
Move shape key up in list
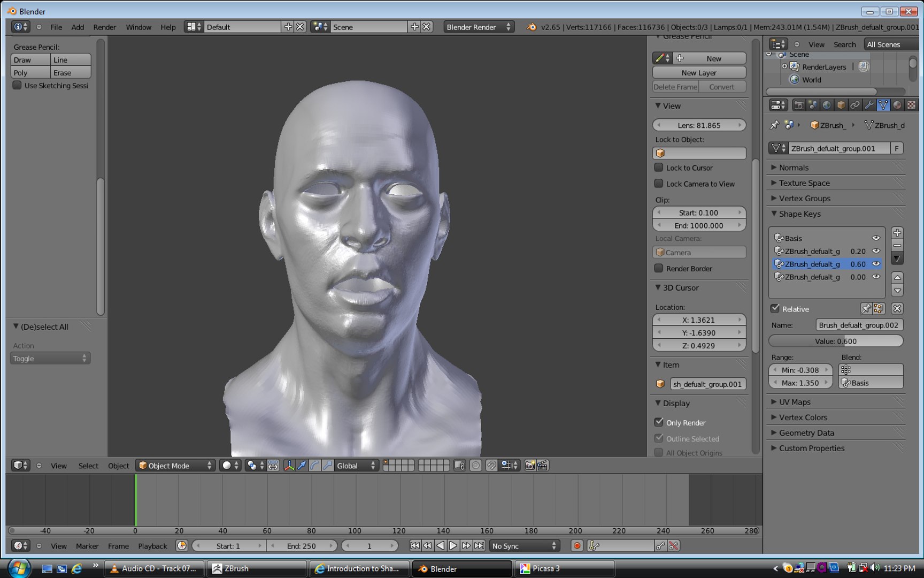897,277
